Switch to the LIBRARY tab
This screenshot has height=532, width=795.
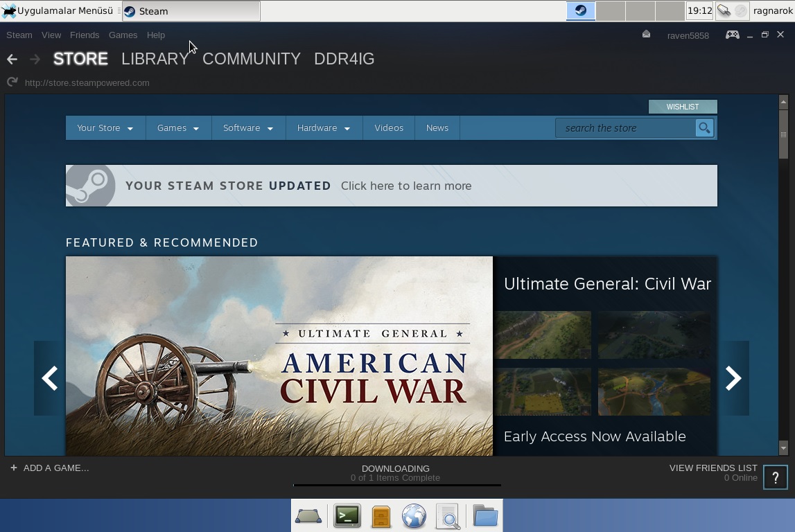tap(155, 59)
